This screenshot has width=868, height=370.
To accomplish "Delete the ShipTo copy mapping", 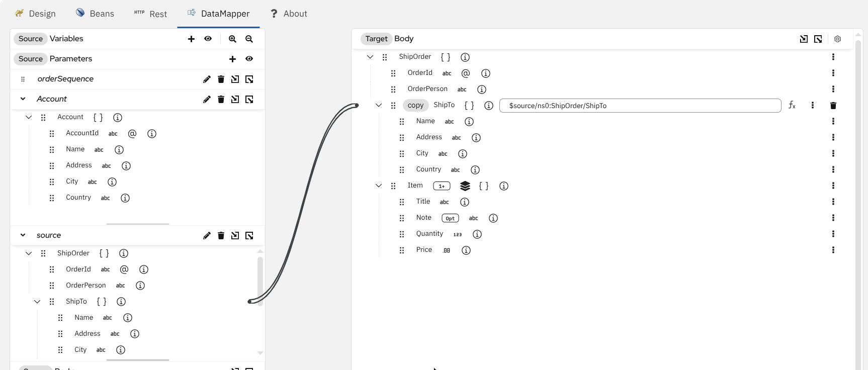I will (833, 105).
